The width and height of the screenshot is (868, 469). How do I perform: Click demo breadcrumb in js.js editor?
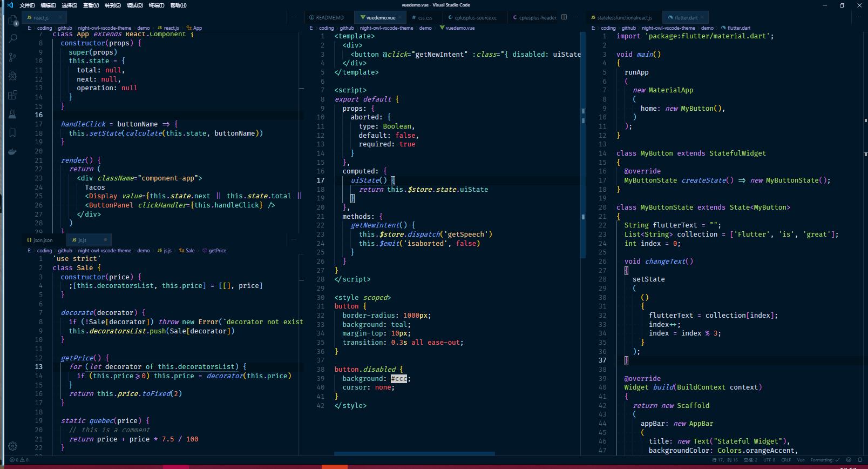coord(144,251)
